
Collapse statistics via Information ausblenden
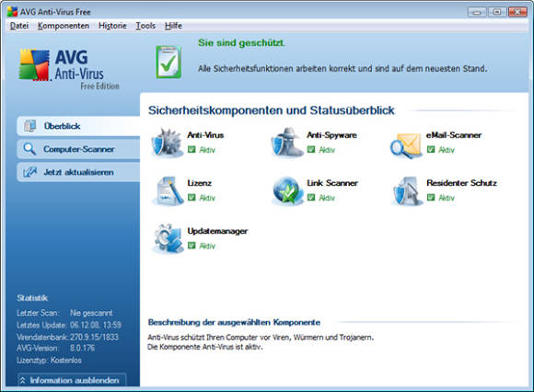(72, 380)
